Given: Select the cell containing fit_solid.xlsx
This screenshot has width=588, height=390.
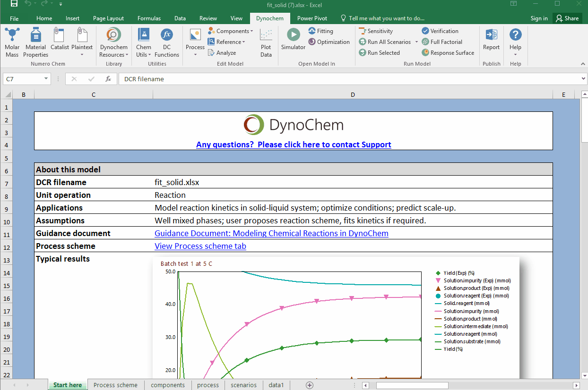Looking at the screenshot, I should 353,182.
